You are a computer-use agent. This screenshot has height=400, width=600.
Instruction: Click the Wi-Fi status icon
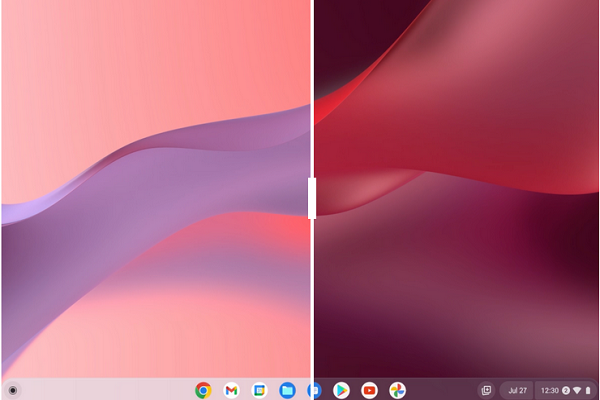[x=578, y=390]
